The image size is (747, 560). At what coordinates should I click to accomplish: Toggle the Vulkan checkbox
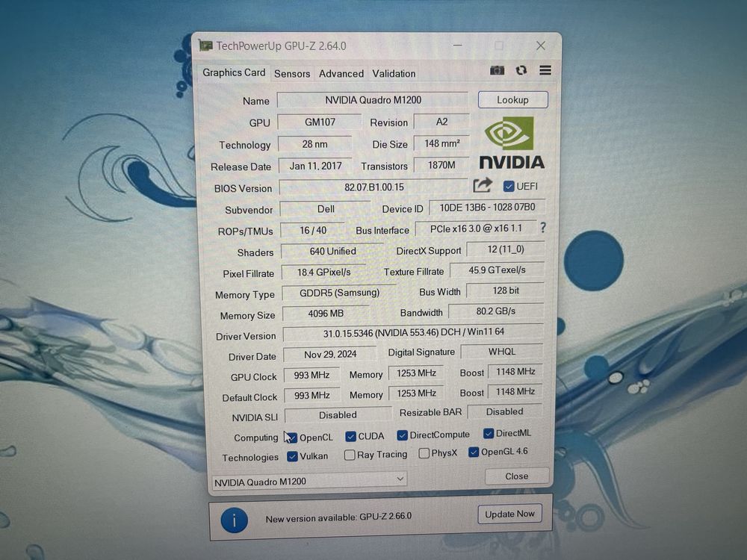(293, 456)
